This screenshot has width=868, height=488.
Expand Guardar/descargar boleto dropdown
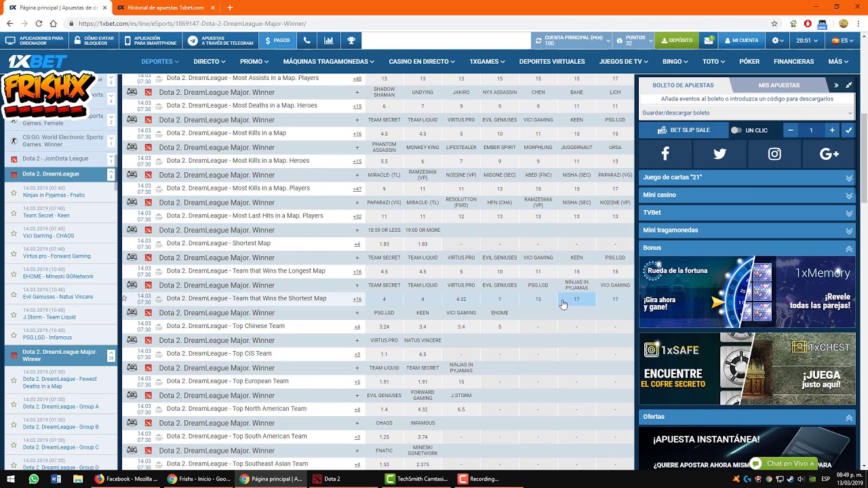coord(747,113)
